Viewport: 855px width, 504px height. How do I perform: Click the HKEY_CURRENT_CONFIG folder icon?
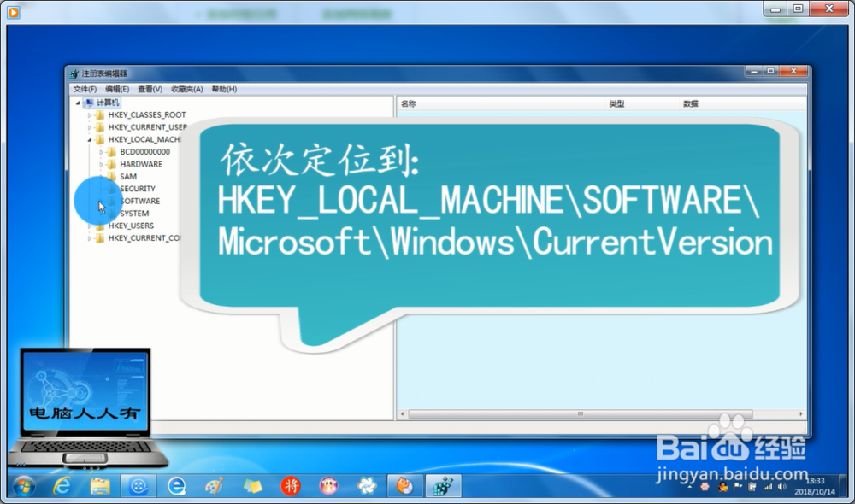click(x=100, y=238)
